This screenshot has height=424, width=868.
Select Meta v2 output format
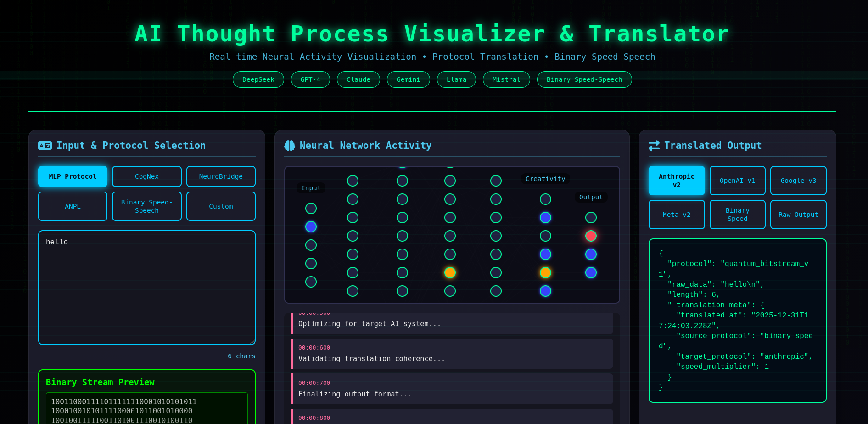(677, 214)
